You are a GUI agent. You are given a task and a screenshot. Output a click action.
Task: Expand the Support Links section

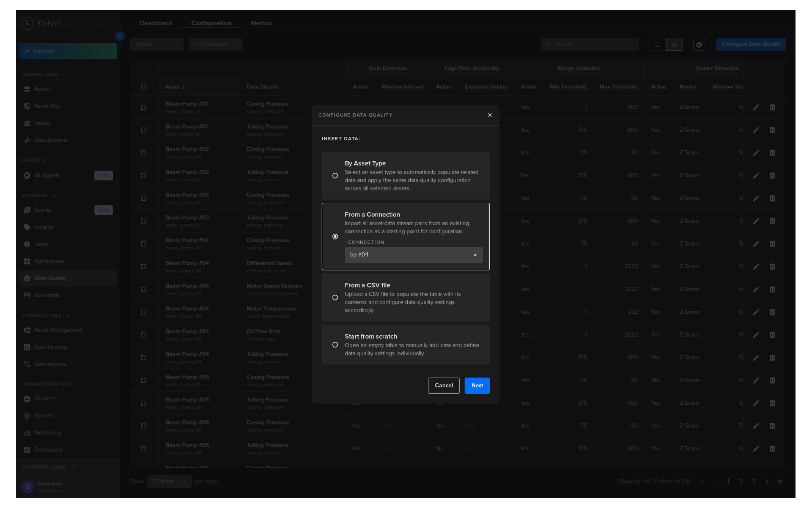49,467
